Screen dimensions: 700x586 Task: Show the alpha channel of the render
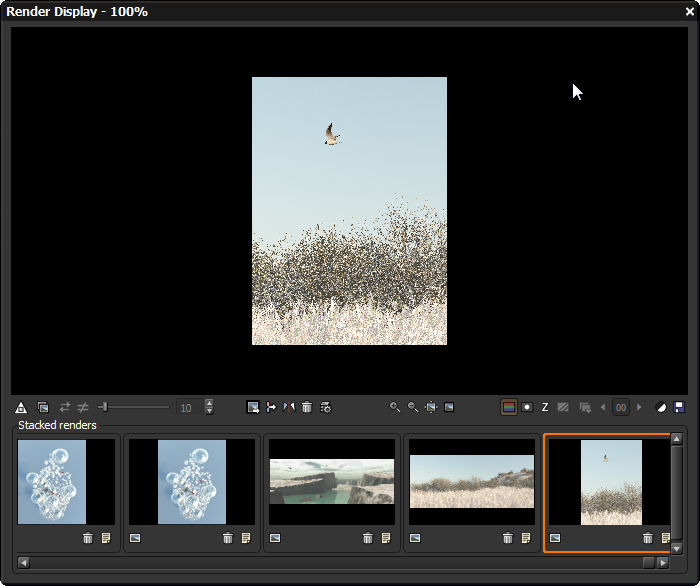[x=527, y=407]
